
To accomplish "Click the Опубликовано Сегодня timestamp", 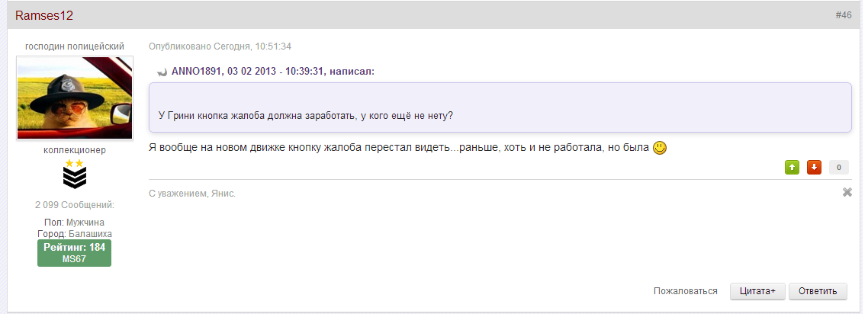I will [220, 46].
